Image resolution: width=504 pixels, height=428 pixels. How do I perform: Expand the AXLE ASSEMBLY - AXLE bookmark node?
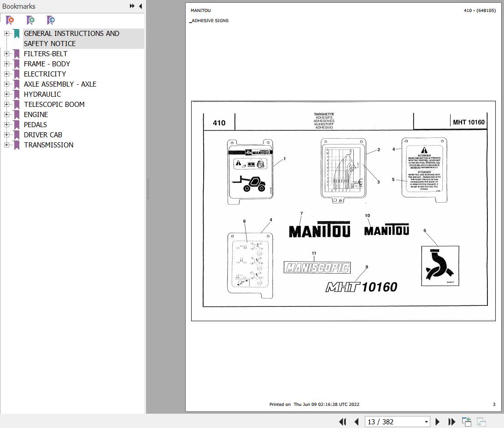(6, 84)
